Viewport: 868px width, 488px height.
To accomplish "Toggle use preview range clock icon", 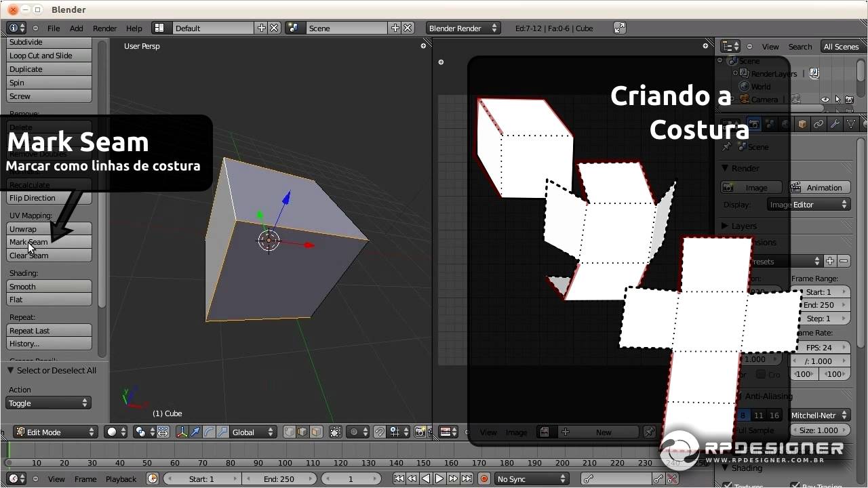I will (153, 479).
